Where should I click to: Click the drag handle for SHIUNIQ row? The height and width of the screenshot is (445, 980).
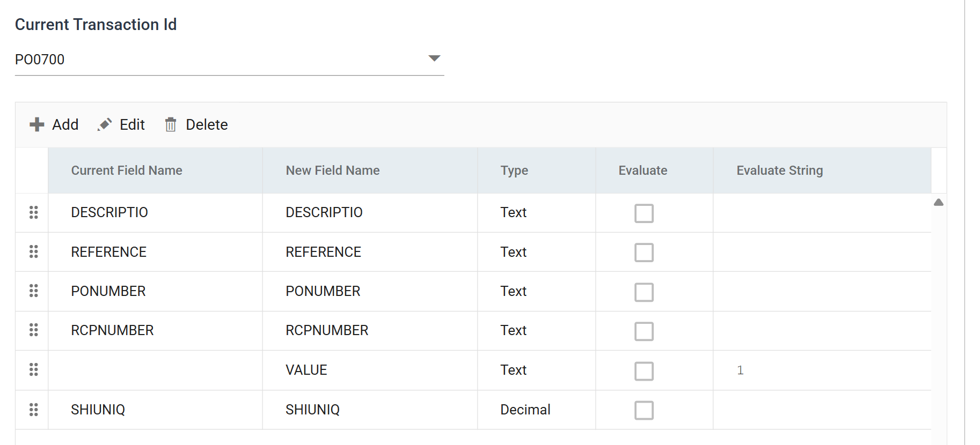(x=34, y=410)
